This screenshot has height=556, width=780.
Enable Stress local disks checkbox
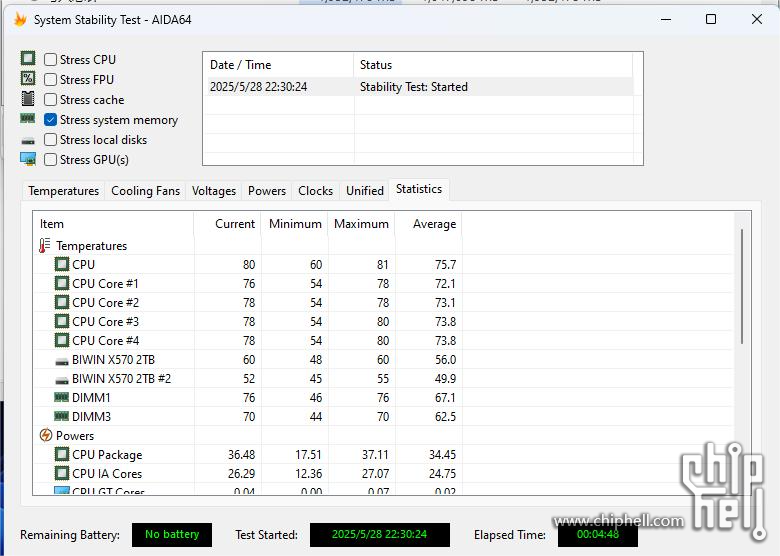click(50, 140)
